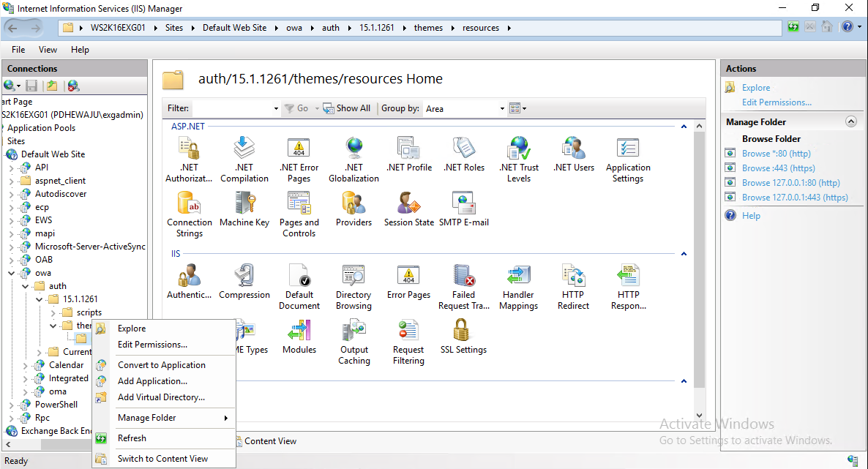This screenshot has height=469, width=868.
Task: Open the .NET Compilation feature
Action: [244, 160]
